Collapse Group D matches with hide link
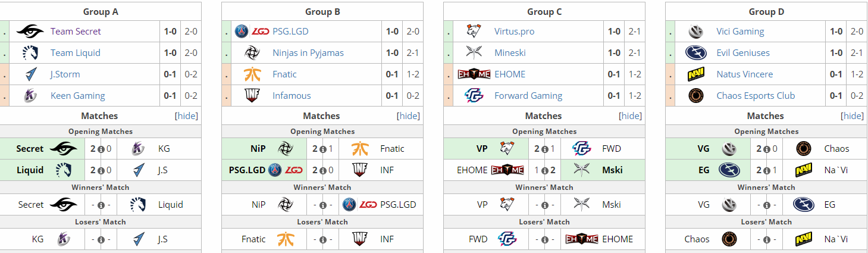 tap(852, 116)
